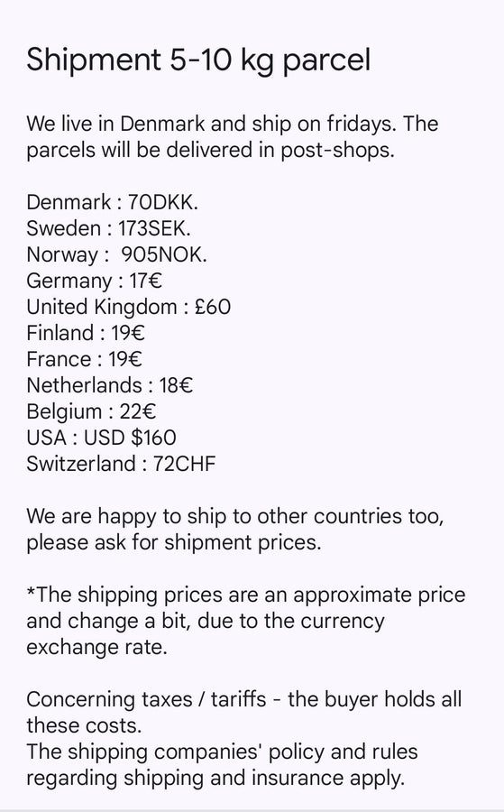The image size is (504, 812).
Task: Click the Norway : 905NOK price line
Action: point(117,254)
